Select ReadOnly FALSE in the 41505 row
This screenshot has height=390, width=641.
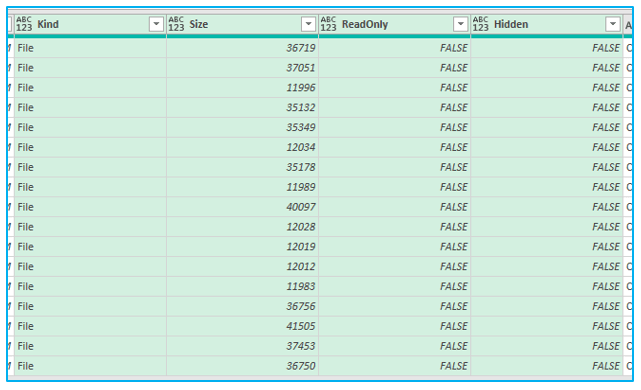394,326
